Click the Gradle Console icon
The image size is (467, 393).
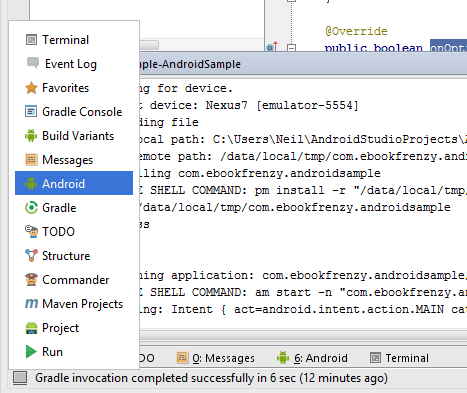pyautogui.click(x=31, y=112)
